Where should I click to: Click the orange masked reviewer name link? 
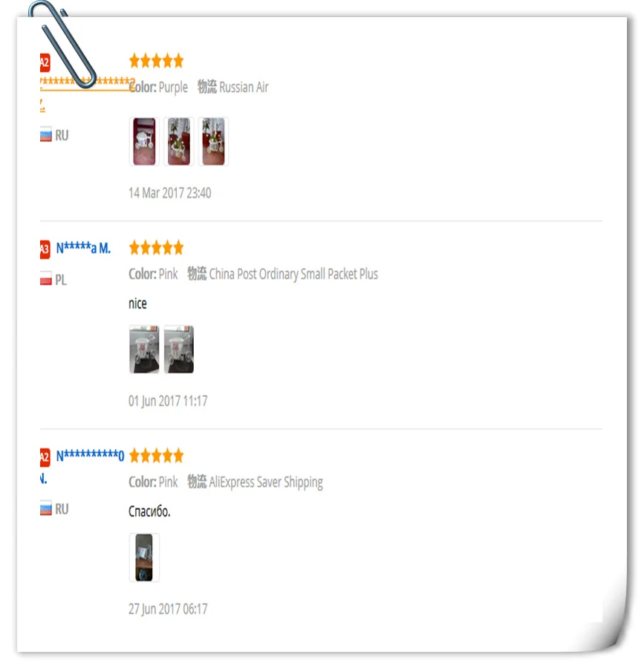tap(88, 82)
